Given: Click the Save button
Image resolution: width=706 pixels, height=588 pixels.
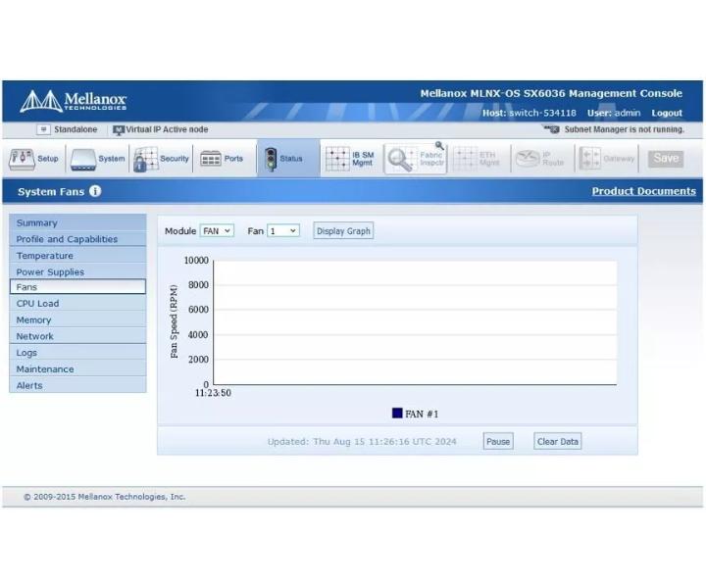Looking at the screenshot, I should coord(666,159).
